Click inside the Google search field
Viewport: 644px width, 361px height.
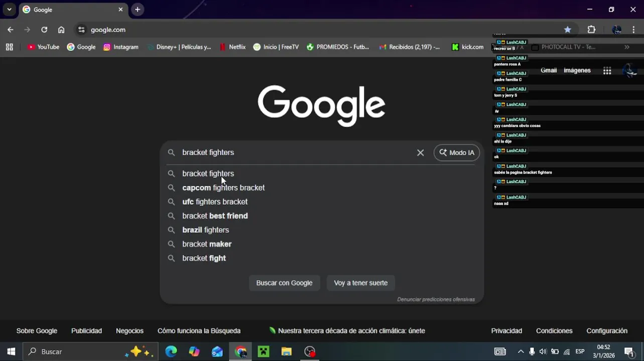(x=296, y=152)
